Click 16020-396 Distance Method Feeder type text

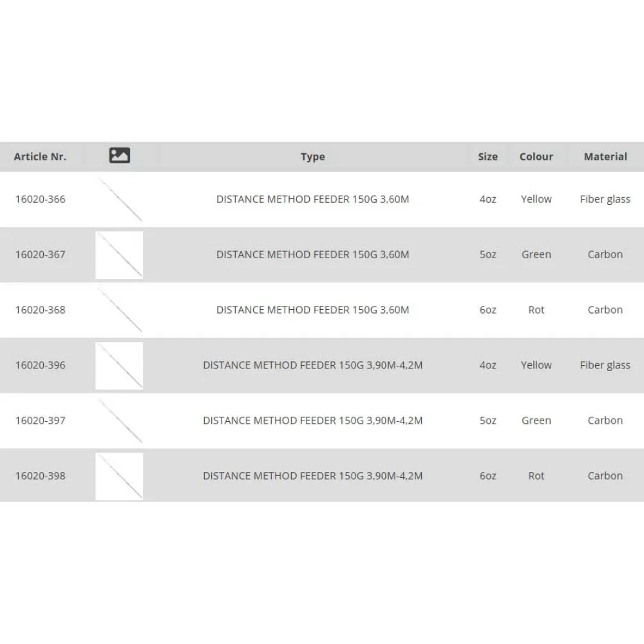(x=313, y=366)
